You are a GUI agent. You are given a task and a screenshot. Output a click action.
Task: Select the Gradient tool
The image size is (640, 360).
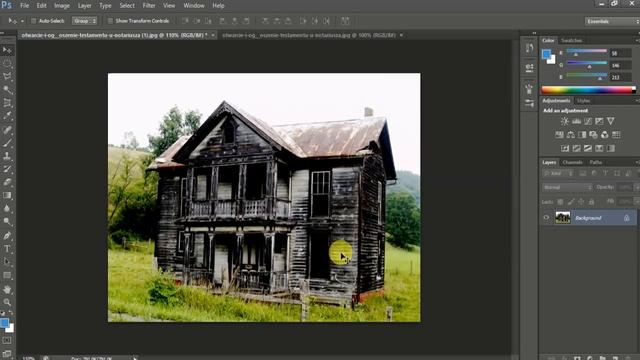pyautogui.click(x=7, y=195)
